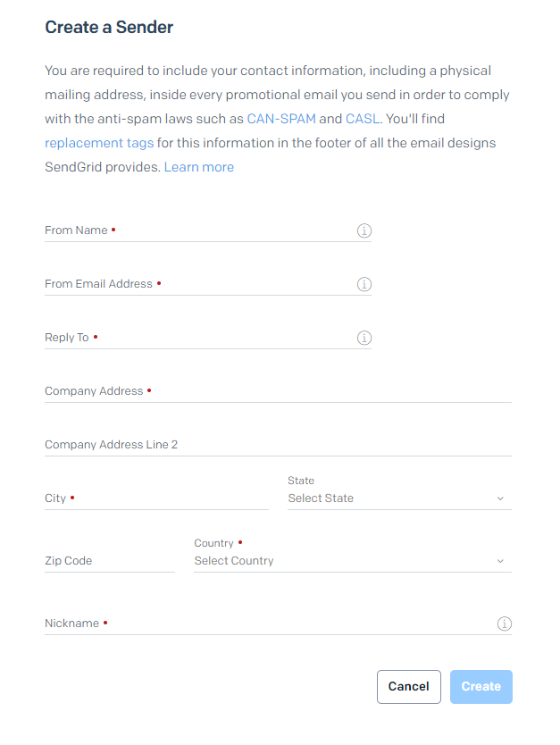This screenshot has width=560, height=745.
Task: Click the From Email Address info icon
Action: tap(364, 284)
